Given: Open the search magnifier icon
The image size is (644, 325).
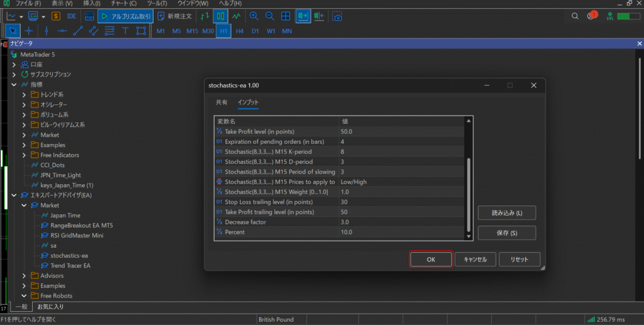Looking at the screenshot, I should point(575,16).
